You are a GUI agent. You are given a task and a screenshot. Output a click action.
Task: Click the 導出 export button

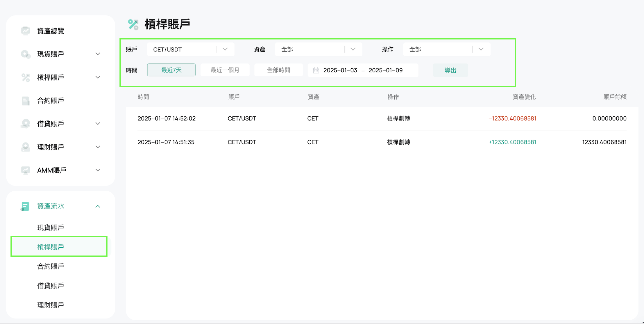click(450, 70)
